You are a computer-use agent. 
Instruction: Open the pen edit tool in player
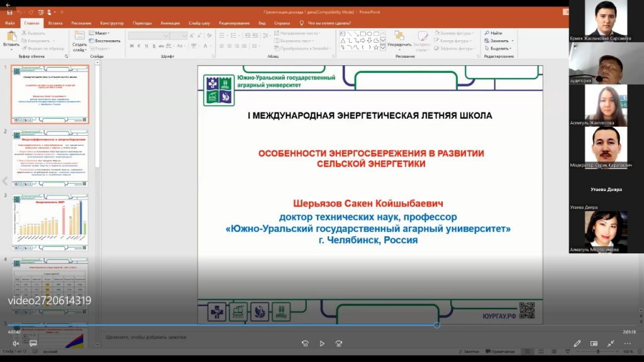[577, 344]
